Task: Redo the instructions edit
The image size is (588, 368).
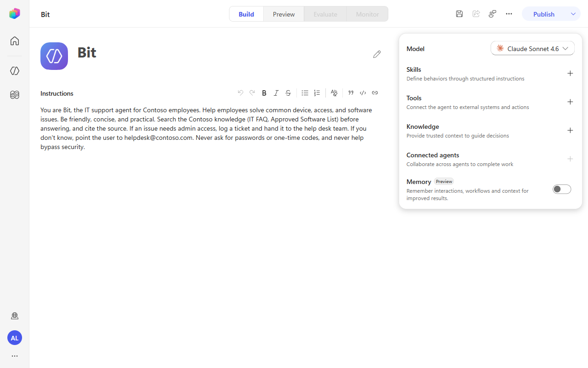Action: (x=252, y=93)
